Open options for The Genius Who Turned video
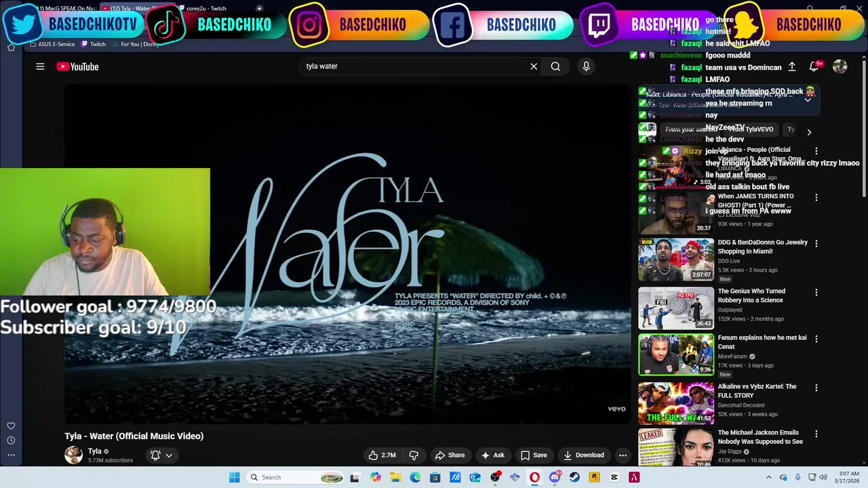This screenshot has height=488, width=868. pos(816,292)
